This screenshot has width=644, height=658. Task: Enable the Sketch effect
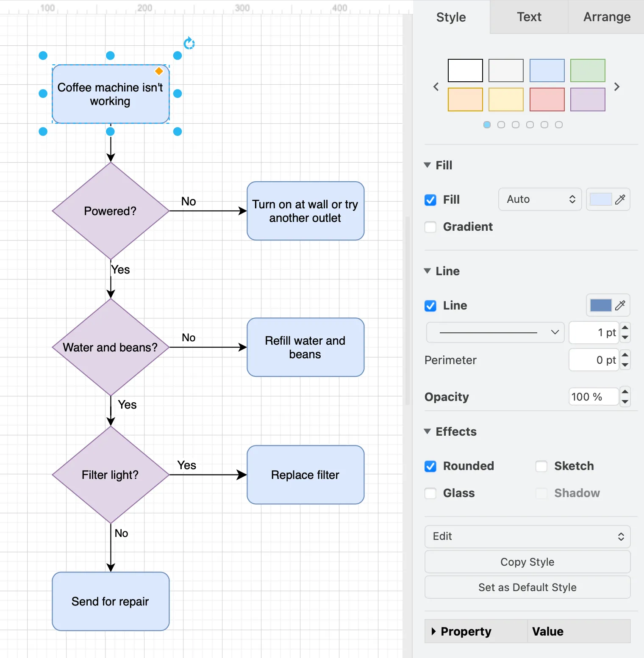(541, 466)
